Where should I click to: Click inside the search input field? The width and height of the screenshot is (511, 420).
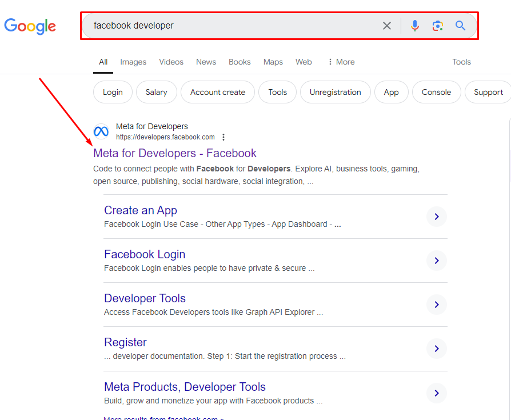click(x=229, y=25)
